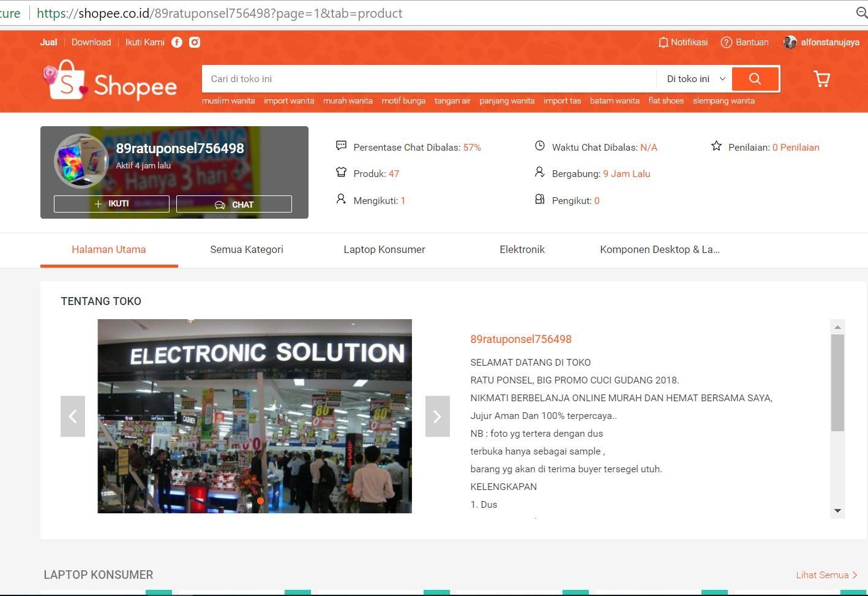Click the banner carousel orange dot indicator

[x=260, y=501]
